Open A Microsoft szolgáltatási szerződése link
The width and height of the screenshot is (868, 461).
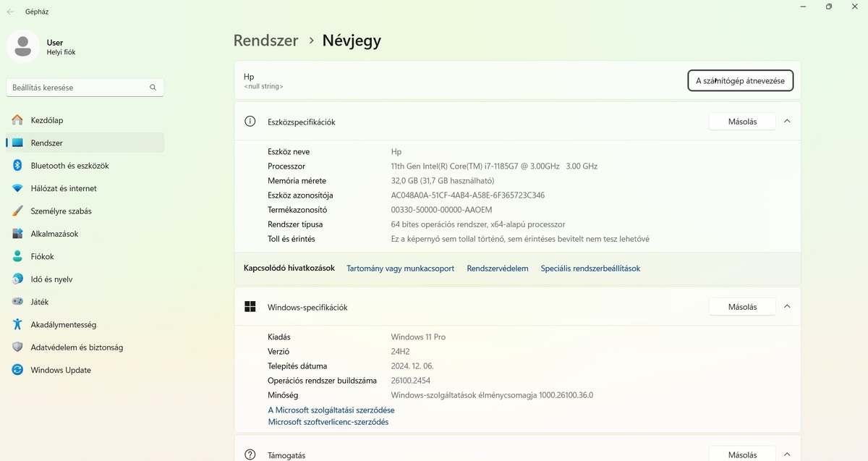pos(331,410)
